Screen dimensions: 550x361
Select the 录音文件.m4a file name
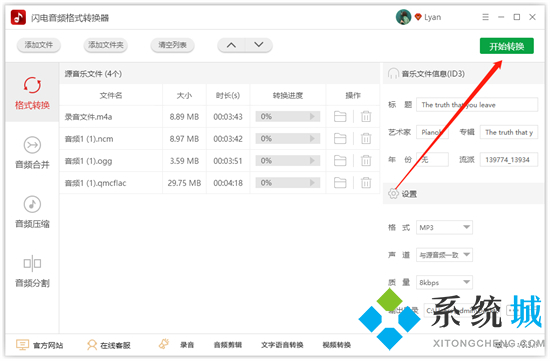pos(88,117)
